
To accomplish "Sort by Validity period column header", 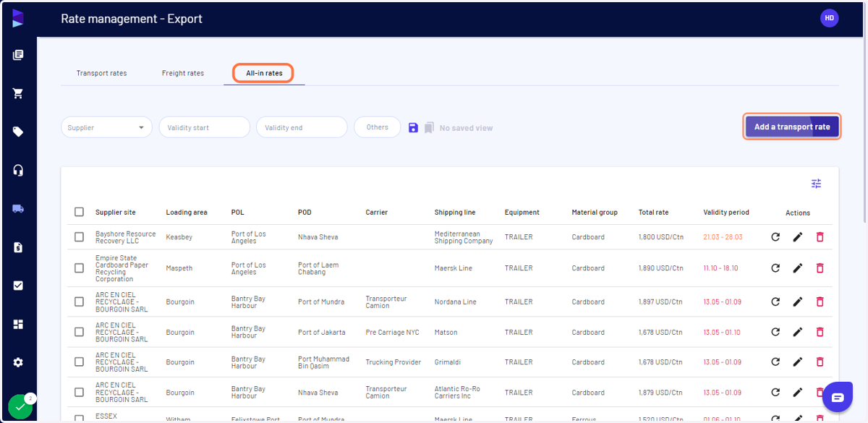I will coord(726,213).
